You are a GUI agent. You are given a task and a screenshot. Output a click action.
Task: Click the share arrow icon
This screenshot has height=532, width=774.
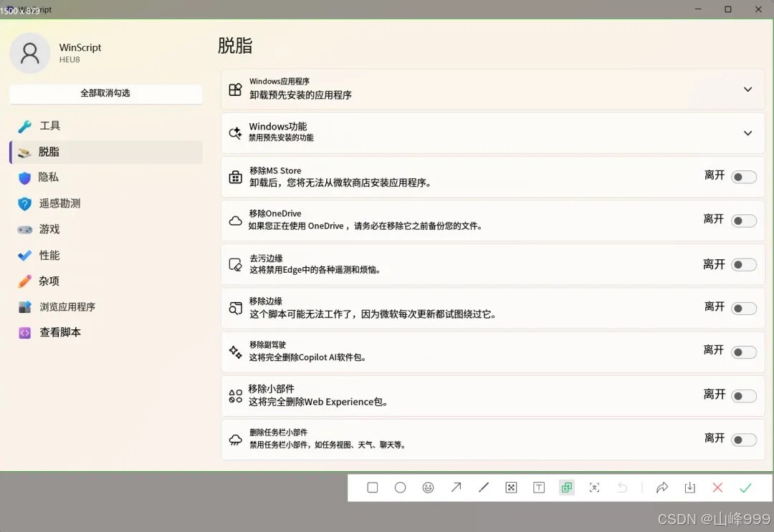coord(662,488)
